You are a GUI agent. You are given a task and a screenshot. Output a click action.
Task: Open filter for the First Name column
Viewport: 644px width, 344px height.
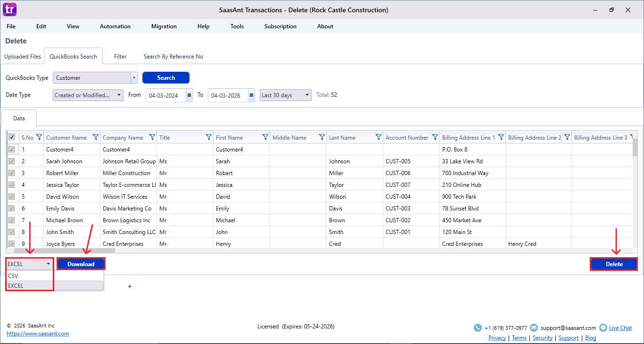(x=265, y=137)
